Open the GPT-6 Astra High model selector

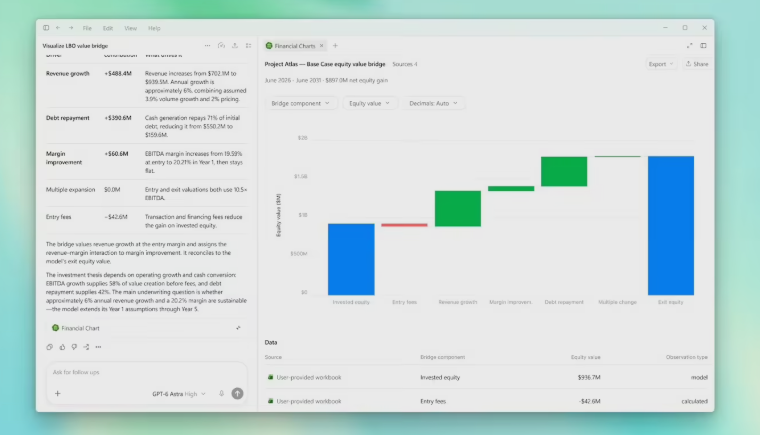(179, 394)
